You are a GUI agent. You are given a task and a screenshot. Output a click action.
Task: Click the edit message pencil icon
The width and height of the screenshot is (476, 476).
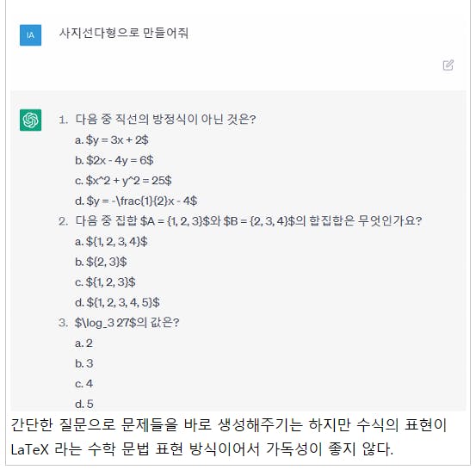448,65
